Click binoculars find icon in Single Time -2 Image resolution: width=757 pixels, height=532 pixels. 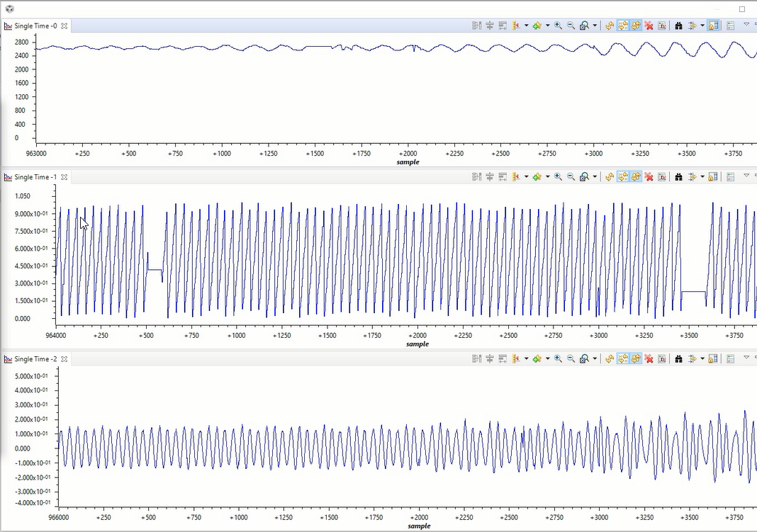coord(678,359)
